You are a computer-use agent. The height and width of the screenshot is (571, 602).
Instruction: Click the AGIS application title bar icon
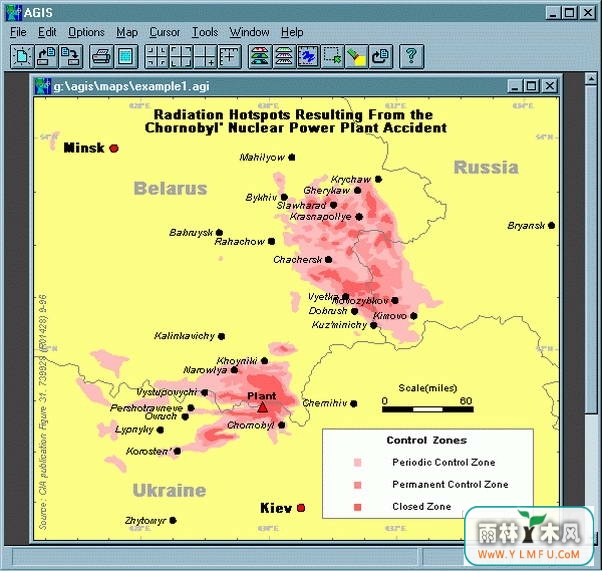(x=14, y=13)
